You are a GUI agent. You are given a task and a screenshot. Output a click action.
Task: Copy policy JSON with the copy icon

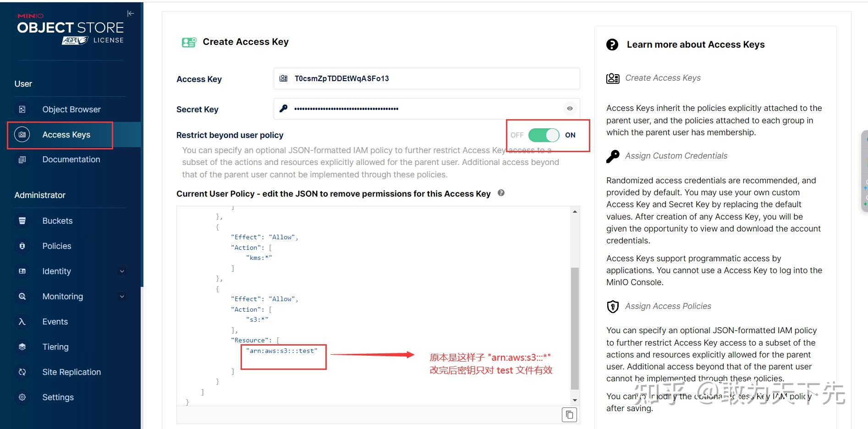569,415
